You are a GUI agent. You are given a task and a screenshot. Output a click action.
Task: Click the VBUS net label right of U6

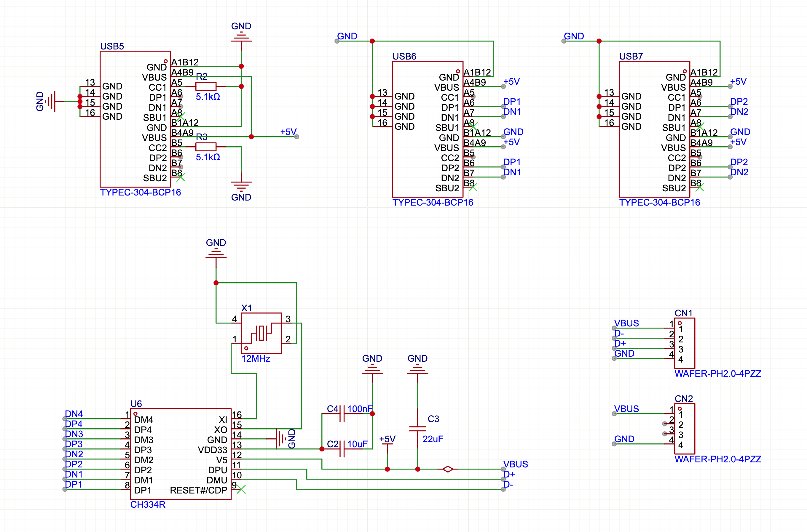(x=516, y=464)
